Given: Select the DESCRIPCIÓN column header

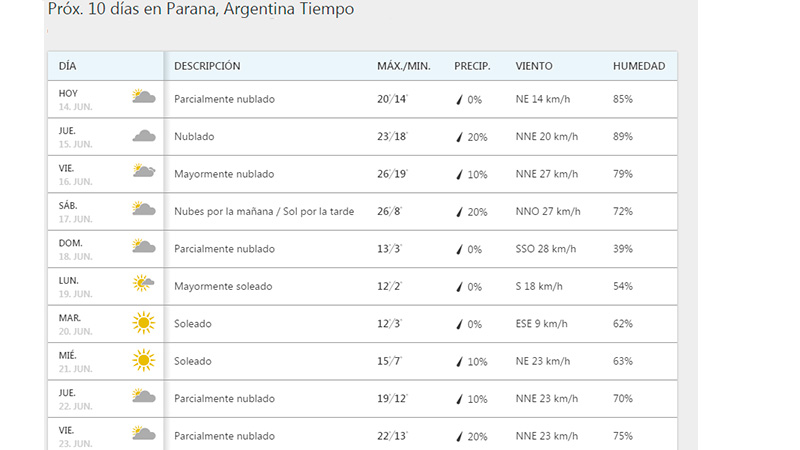Looking at the screenshot, I should coord(207,66).
